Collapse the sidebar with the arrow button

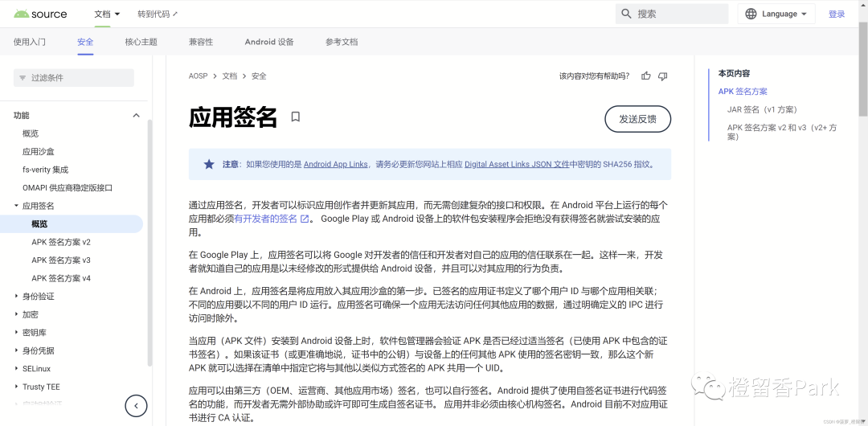pyautogui.click(x=136, y=405)
